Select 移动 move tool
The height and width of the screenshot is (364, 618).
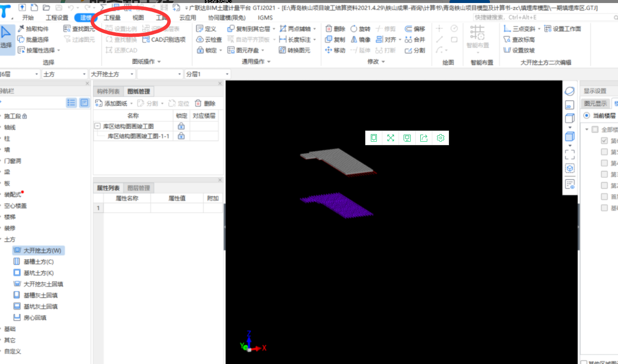[335, 50]
